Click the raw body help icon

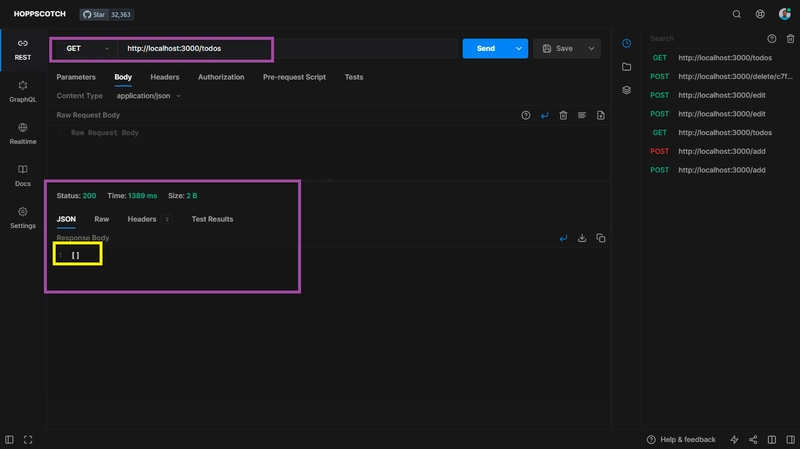(526, 115)
